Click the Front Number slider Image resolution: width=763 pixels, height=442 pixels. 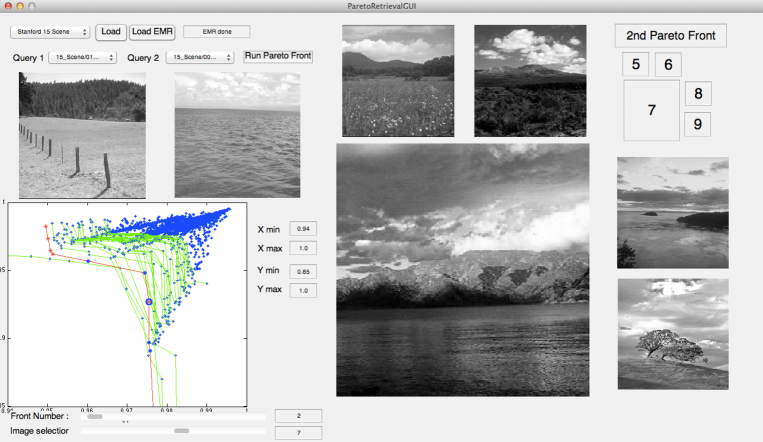pyautogui.click(x=175, y=416)
